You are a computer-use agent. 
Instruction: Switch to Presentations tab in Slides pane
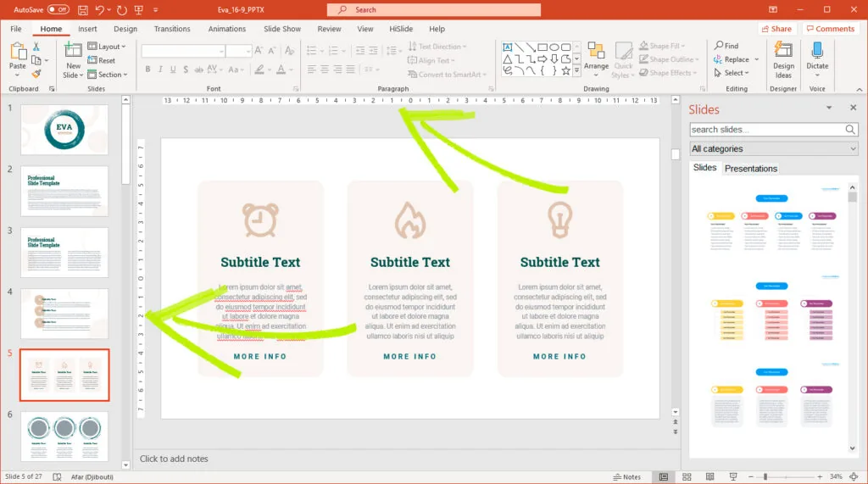point(751,169)
